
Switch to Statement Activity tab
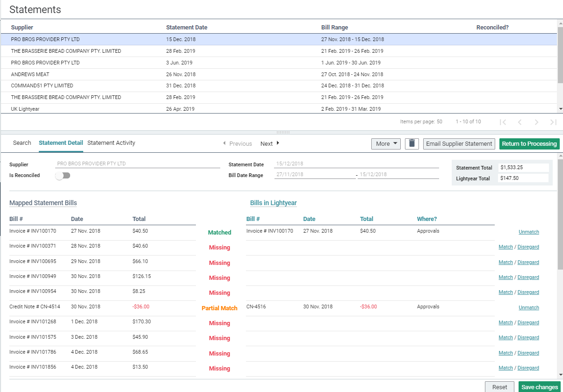point(111,143)
